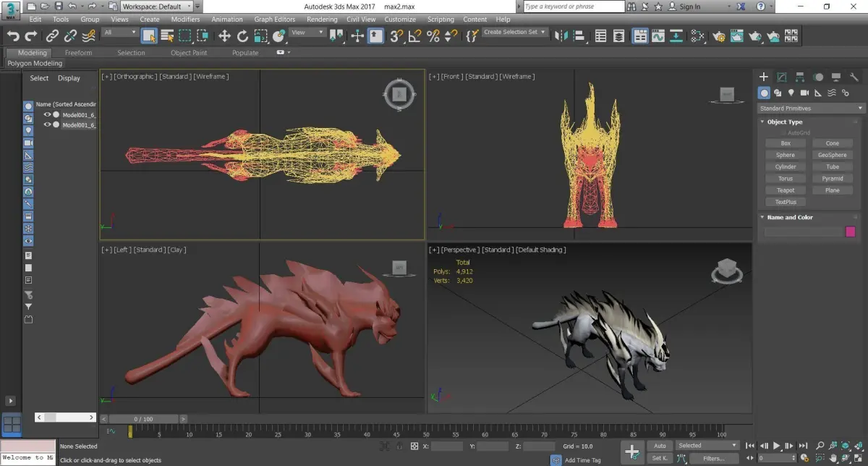Click the Redo arrow in the main toolbar
868x466 pixels.
pos(31,35)
